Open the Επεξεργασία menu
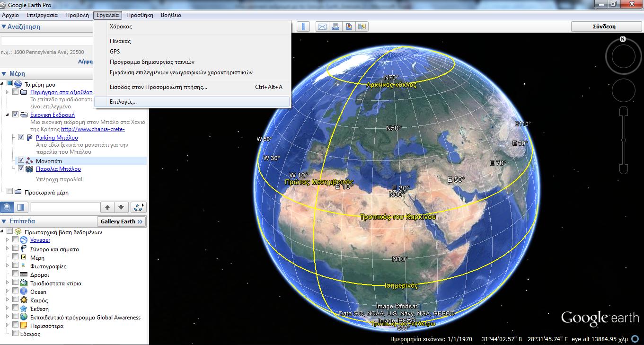The width and height of the screenshot is (644, 345). click(x=42, y=15)
